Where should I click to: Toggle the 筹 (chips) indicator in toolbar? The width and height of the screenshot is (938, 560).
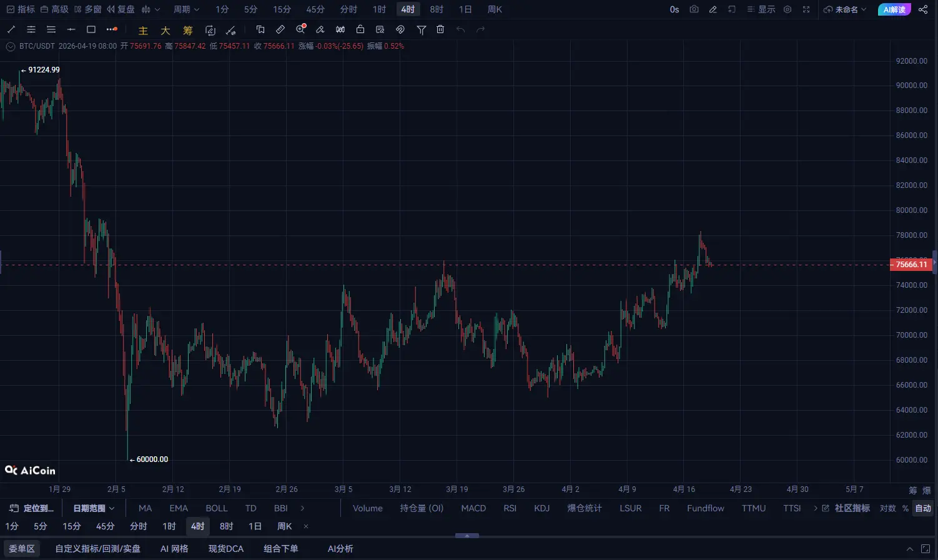tap(188, 30)
